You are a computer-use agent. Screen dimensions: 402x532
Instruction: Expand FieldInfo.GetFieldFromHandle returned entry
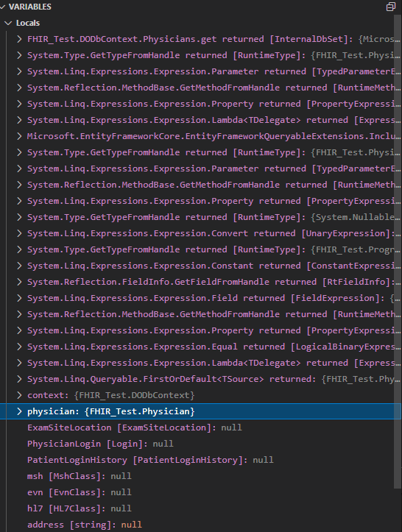[x=20, y=282]
